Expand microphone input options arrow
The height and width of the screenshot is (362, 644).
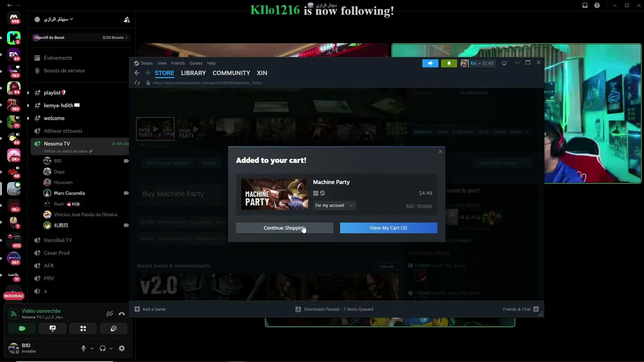[92, 348]
